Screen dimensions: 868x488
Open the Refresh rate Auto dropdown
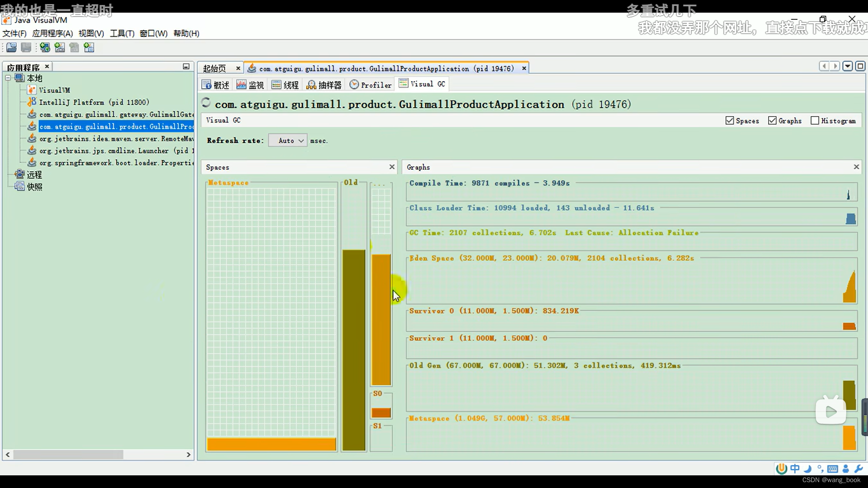click(x=288, y=141)
